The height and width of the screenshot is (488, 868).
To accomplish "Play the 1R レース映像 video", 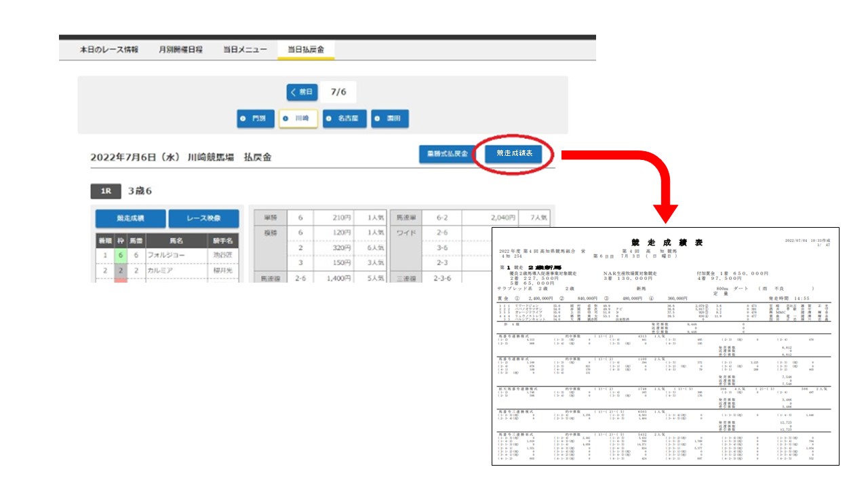I will pyautogui.click(x=203, y=219).
